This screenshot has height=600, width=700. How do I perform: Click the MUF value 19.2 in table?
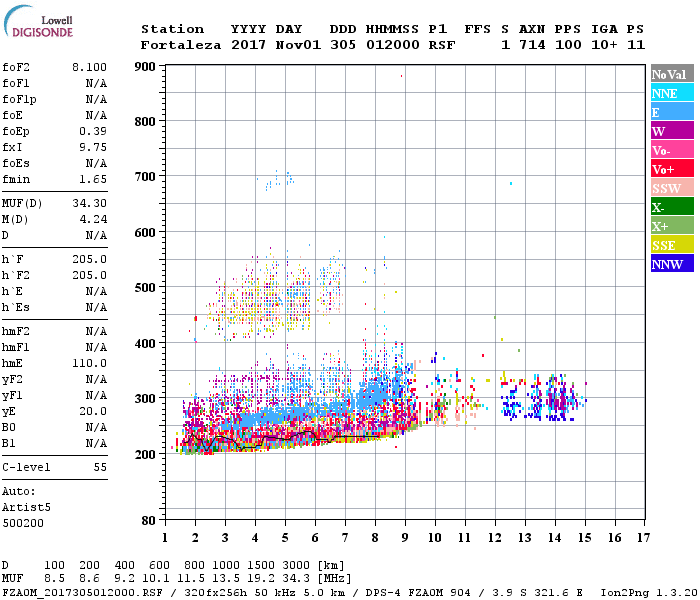click(261, 579)
